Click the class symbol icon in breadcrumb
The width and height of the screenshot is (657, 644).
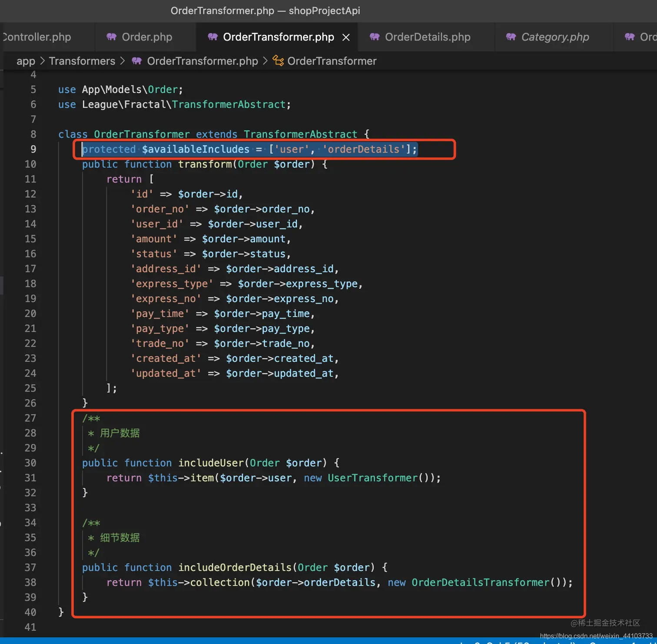pos(278,61)
